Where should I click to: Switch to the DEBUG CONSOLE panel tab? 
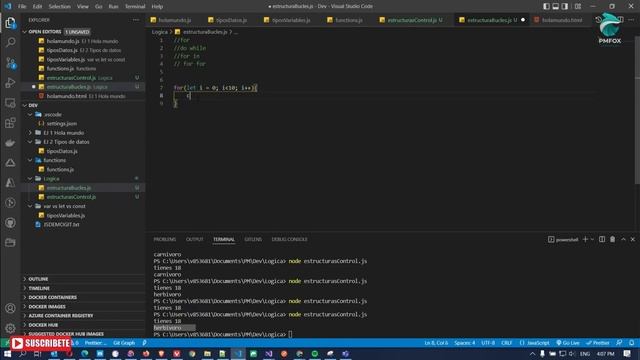tap(289, 240)
